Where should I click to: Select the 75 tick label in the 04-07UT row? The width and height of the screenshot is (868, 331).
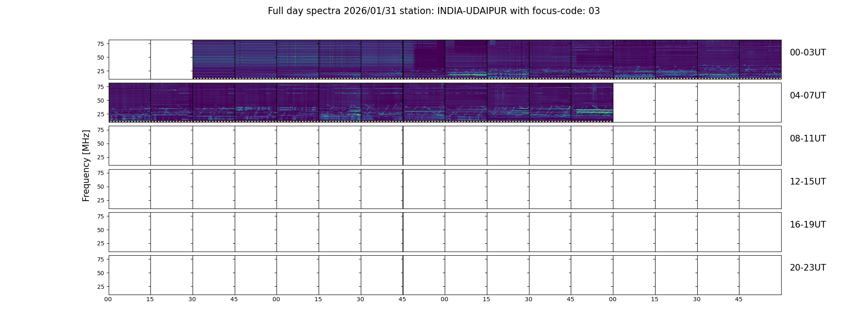pos(100,87)
